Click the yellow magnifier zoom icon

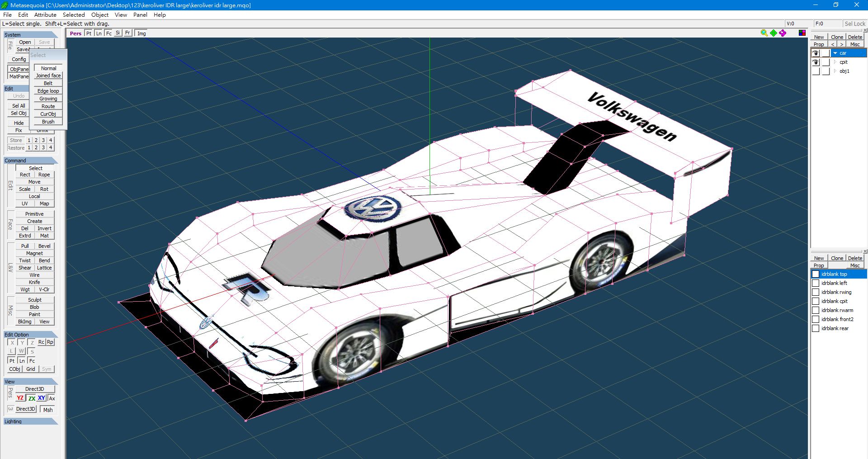(x=764, y=33)
